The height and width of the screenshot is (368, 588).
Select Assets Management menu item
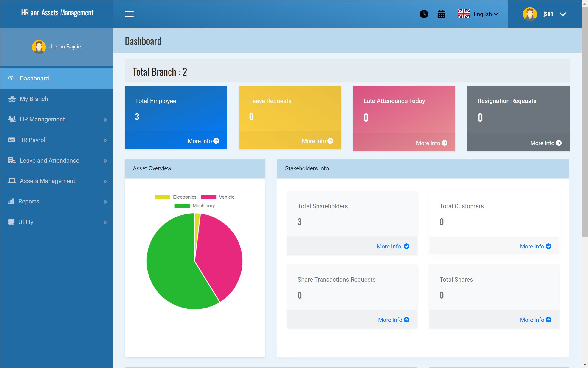coord(56,181)
